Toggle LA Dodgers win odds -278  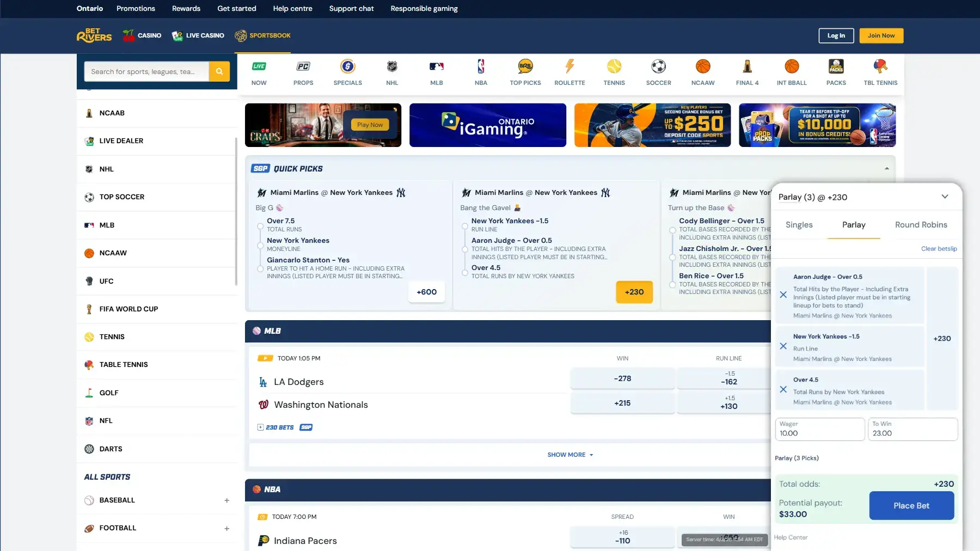(622, 378)
